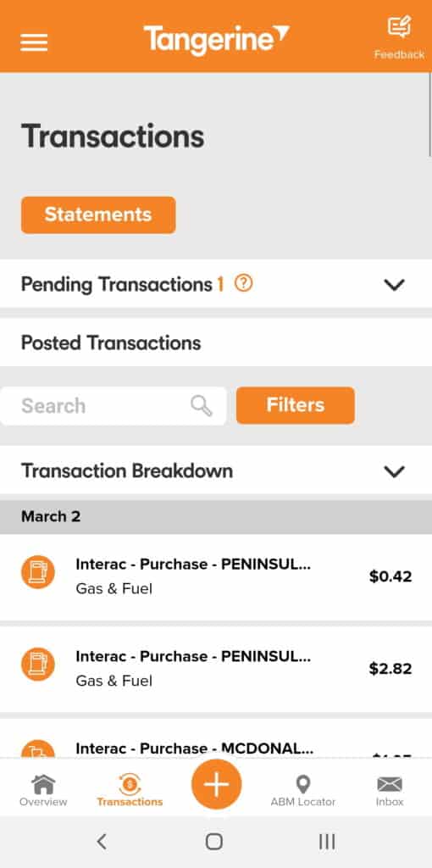
Task: Tap the search magnifier icon
Action: click(202, 406)
